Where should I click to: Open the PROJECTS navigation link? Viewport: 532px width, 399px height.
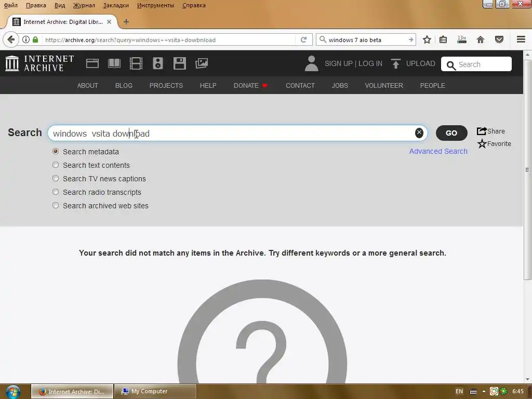point(166,86)
